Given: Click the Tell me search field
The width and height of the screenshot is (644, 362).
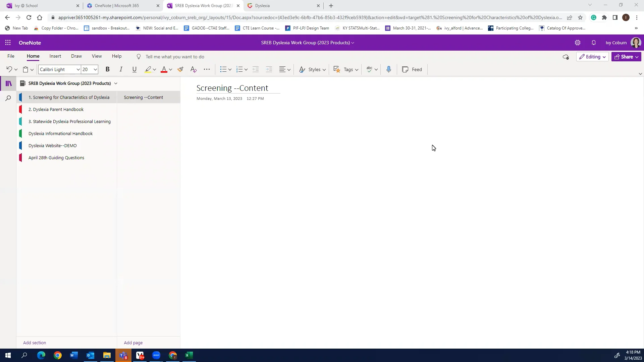Looking at the screenshot, I should 175,57.
